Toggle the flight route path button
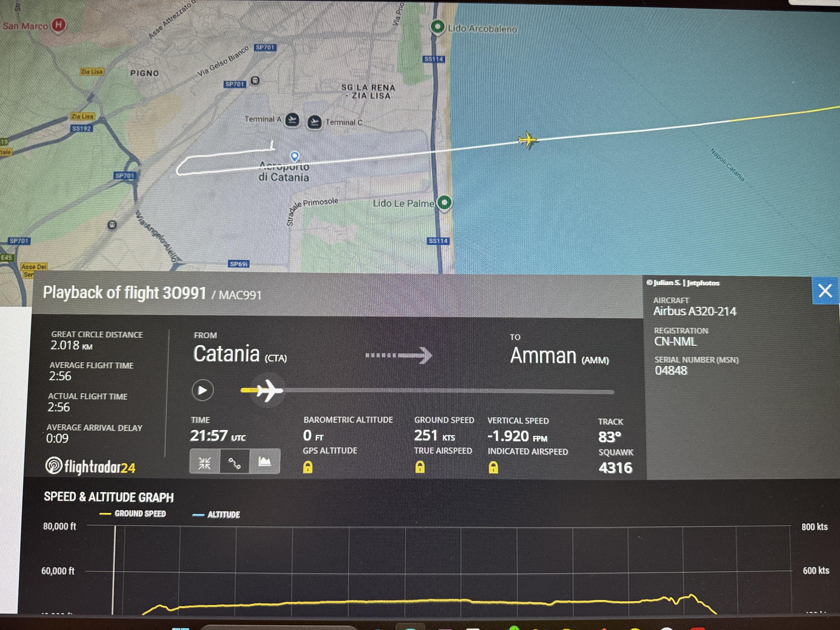 click(x=234, y=462)
